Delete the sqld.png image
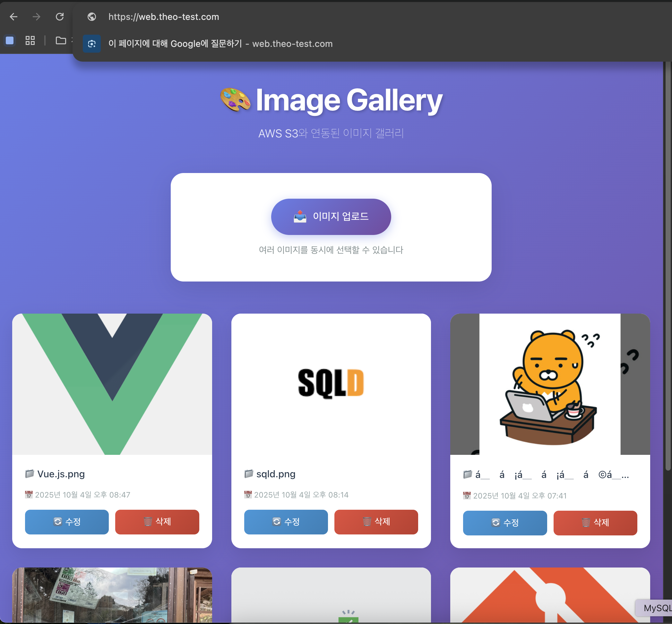Image resolution: width=672 pixels, height=624 pixels. 376,522
